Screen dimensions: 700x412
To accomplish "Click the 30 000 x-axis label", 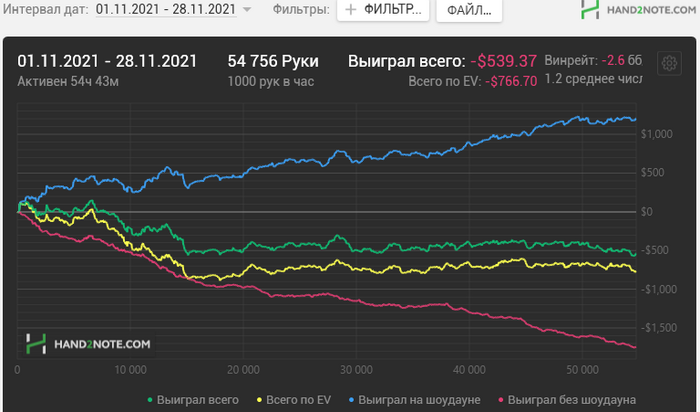I will click(356, 370).
